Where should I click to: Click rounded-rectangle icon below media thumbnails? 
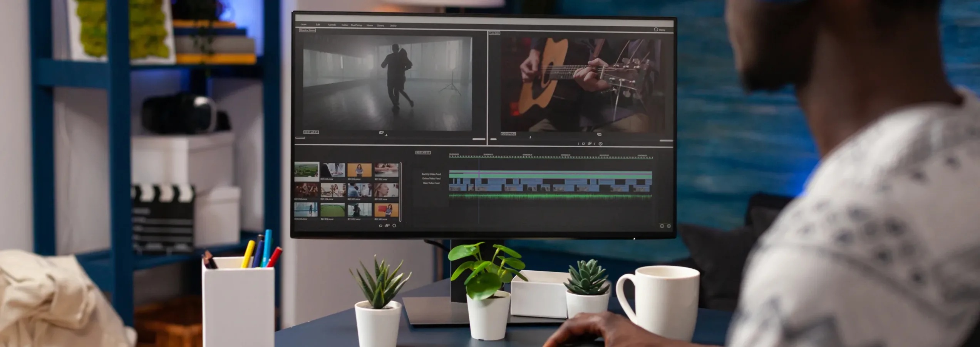click(380, 226)
